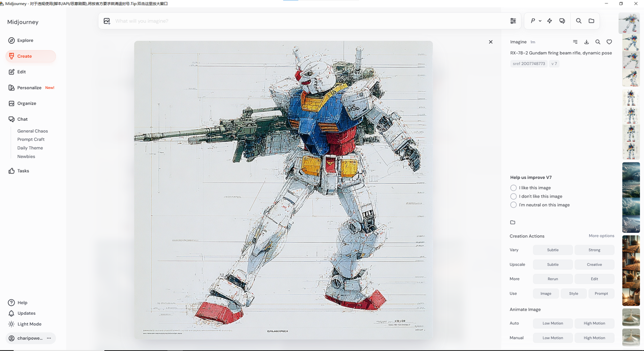Open the Daily Theme chat room
The image size is (644, 351).
click(x=30, y=148)
